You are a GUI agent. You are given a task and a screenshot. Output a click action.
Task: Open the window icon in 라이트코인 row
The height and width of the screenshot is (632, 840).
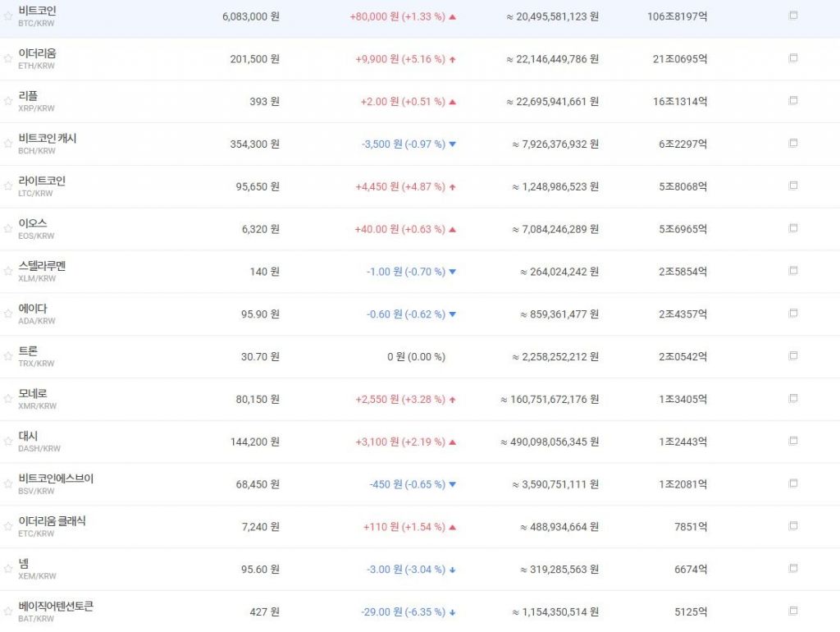point(792,185)
